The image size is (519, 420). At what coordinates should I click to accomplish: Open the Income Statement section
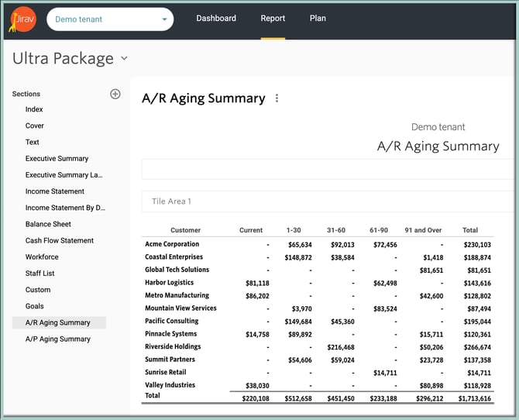pyautogui.click(x=55, y=191)
